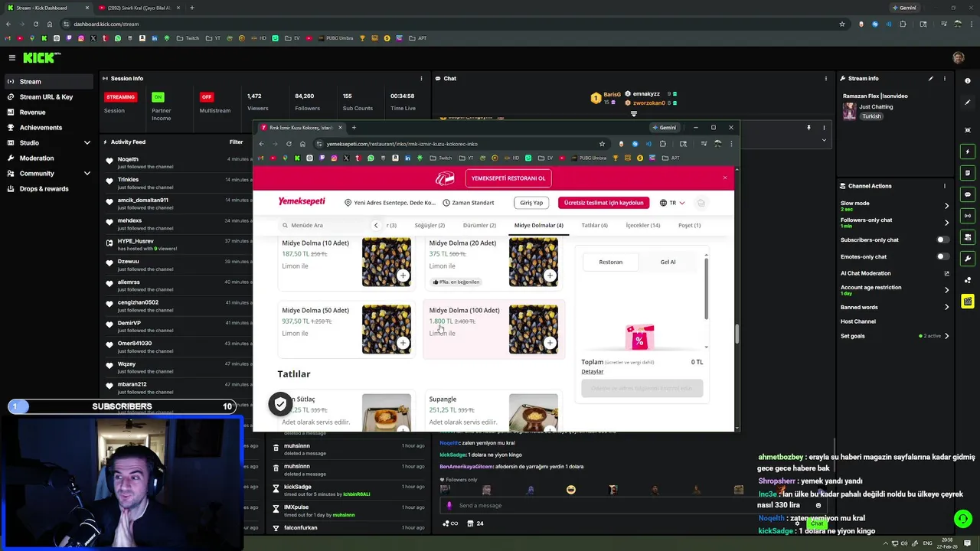980x551 pixels.
Task: Open the TR language dropdown
Action: [672, 203]
